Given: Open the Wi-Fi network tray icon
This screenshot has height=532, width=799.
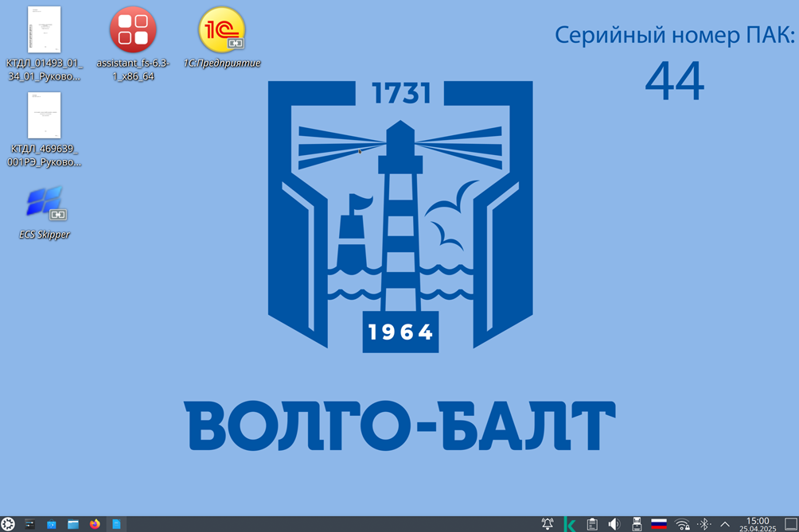Looking at the screenshot, I should (682, 524).
